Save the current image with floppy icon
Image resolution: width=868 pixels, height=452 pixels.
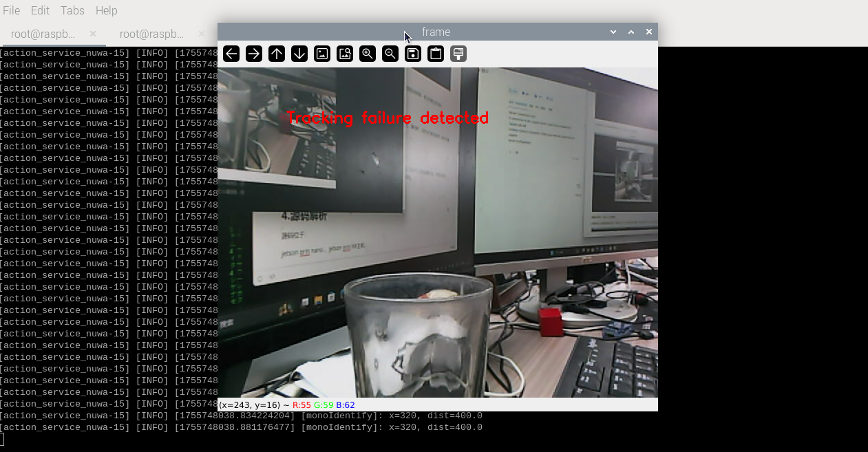pyautogui.click(x=413, y=54)
